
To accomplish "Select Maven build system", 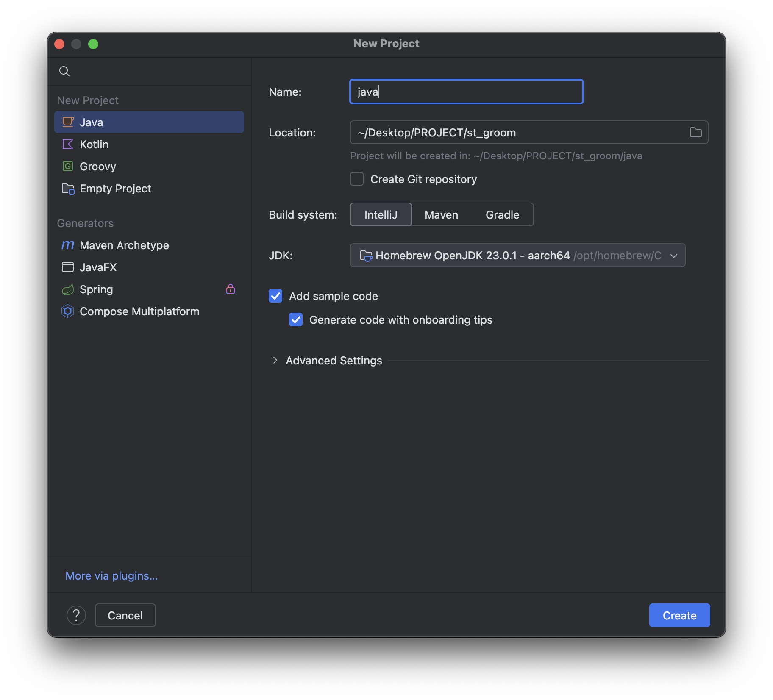I will coord(441,215).
